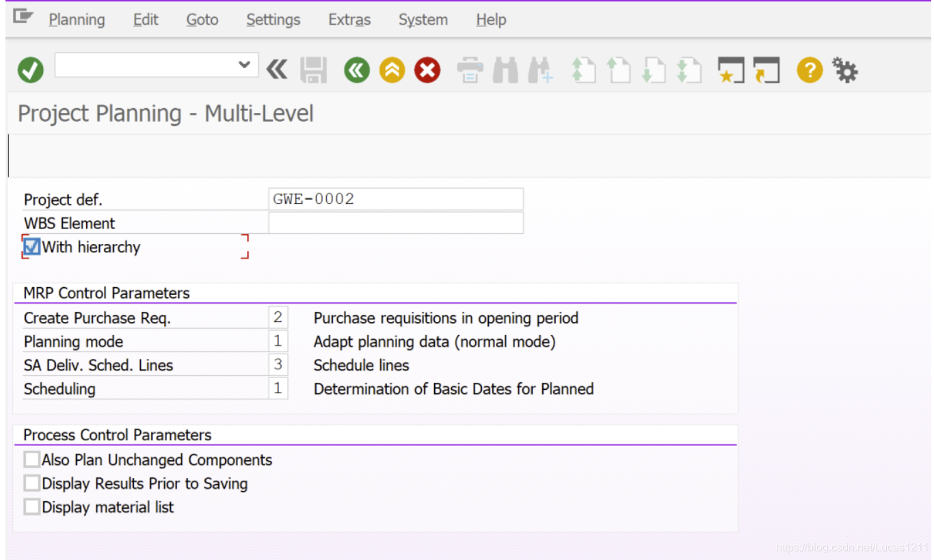Image resolution: width=934 pixels, height=560 pixels.
Task: Click the Find Next binoculars-plus icon
Action: (540, 70)
